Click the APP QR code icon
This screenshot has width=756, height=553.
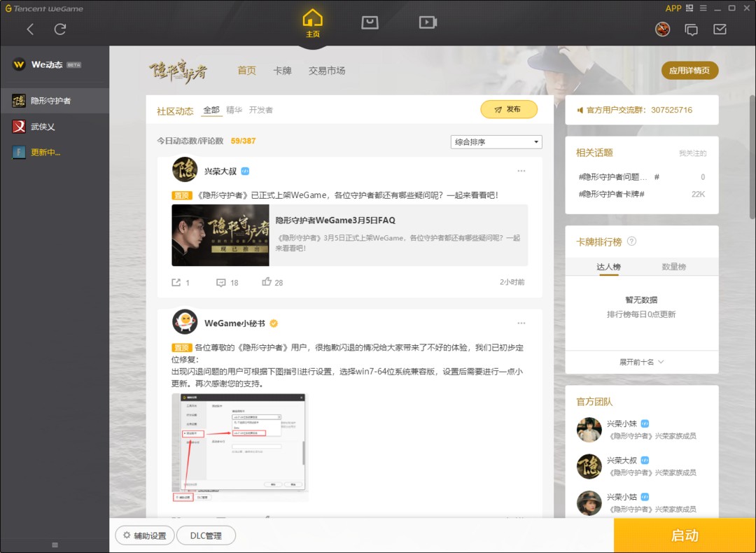[689, 8]
